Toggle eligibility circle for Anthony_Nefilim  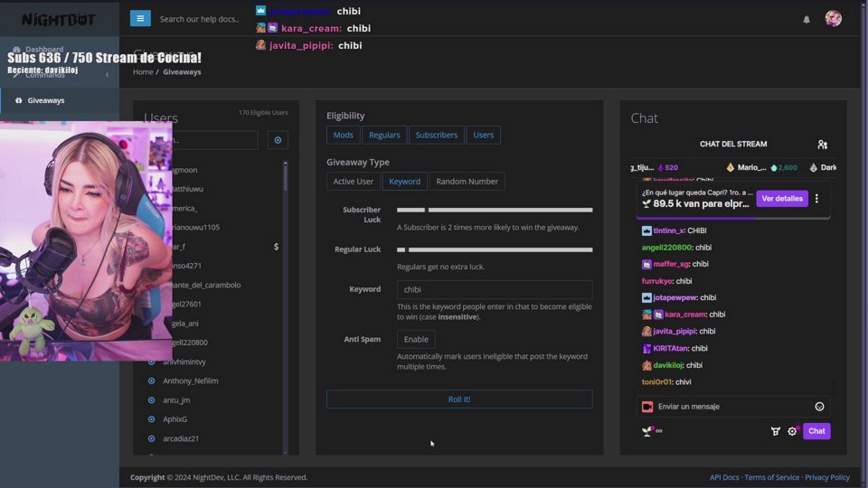tap(152, 381)
